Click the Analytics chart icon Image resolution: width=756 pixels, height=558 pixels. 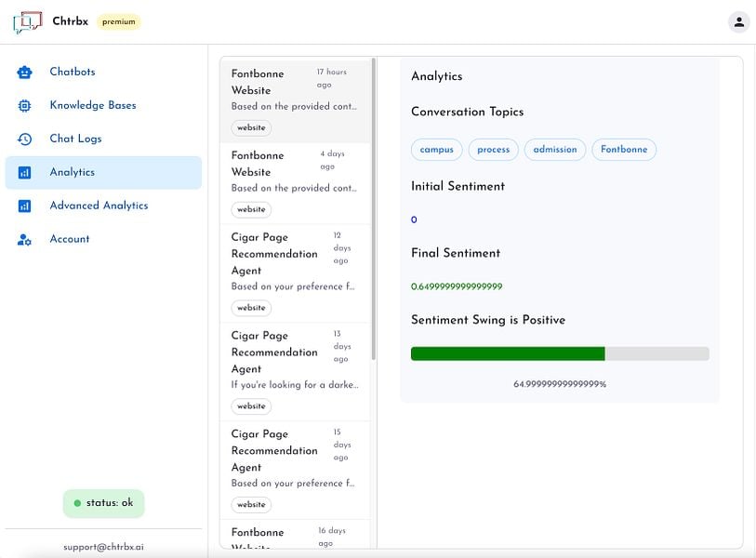click(x=24, y=173)
